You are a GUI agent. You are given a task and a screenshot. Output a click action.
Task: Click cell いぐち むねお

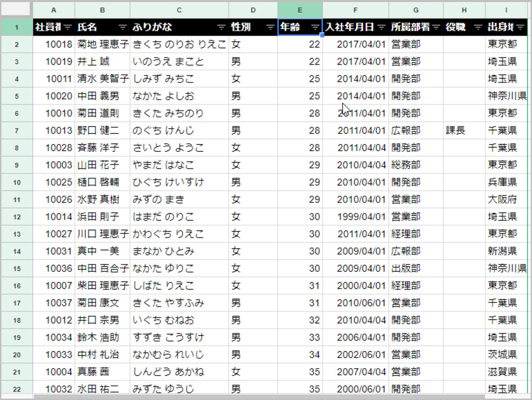point(179,320)
